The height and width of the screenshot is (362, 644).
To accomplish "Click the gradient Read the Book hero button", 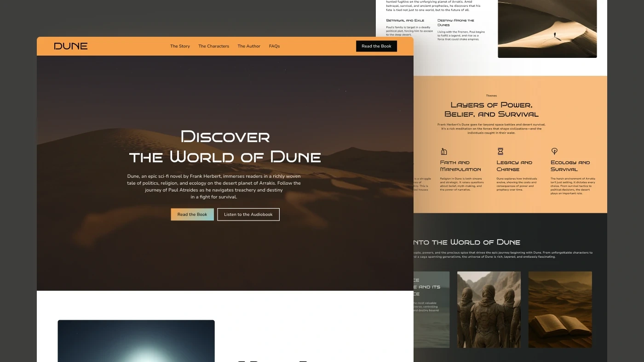I will 192,215.
